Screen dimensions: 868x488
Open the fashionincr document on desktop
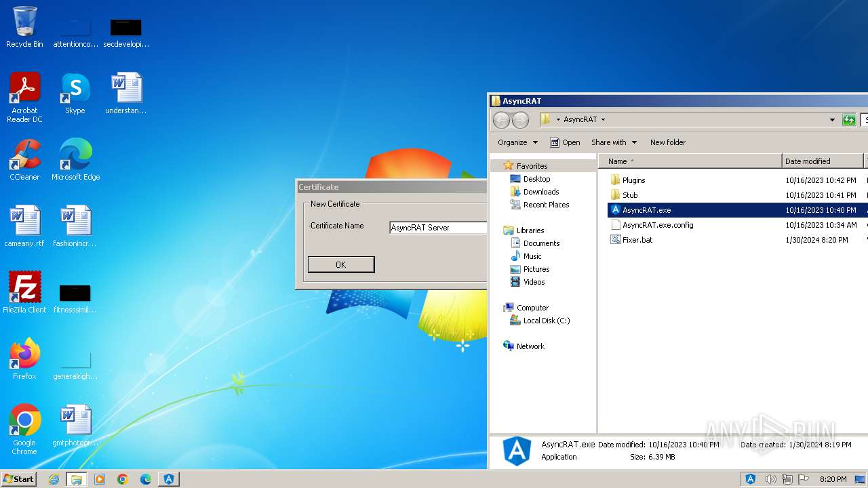pyautogui.click(x=75, y=226)
